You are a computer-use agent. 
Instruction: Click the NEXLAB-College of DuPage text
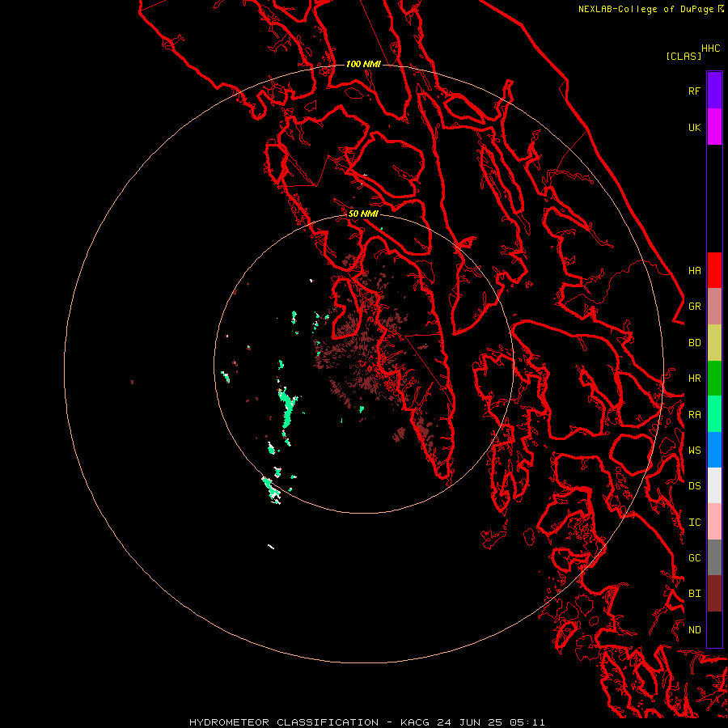tap(647, 9)
